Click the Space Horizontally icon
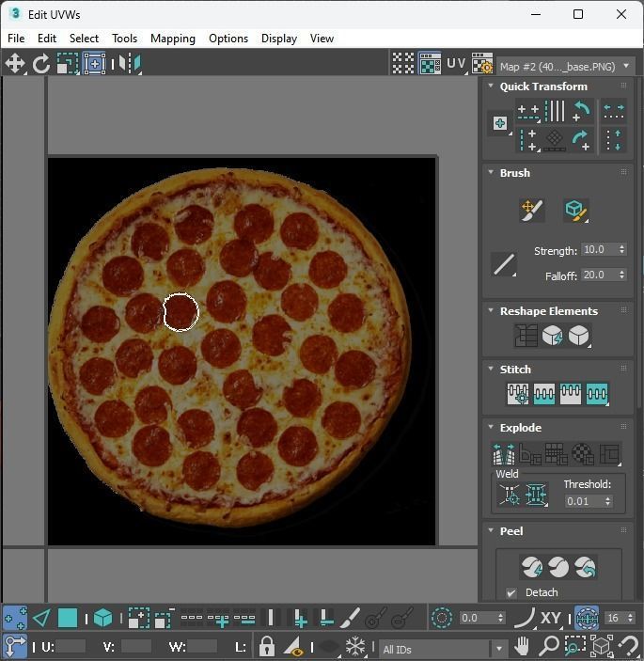Screen dimensions: 644x661 (614, 111)
